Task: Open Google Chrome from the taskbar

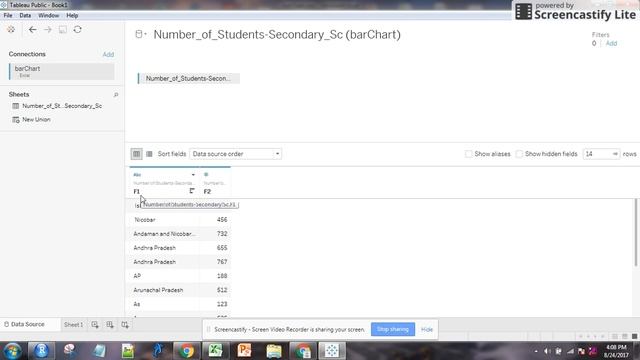Action: coord(187,351)
